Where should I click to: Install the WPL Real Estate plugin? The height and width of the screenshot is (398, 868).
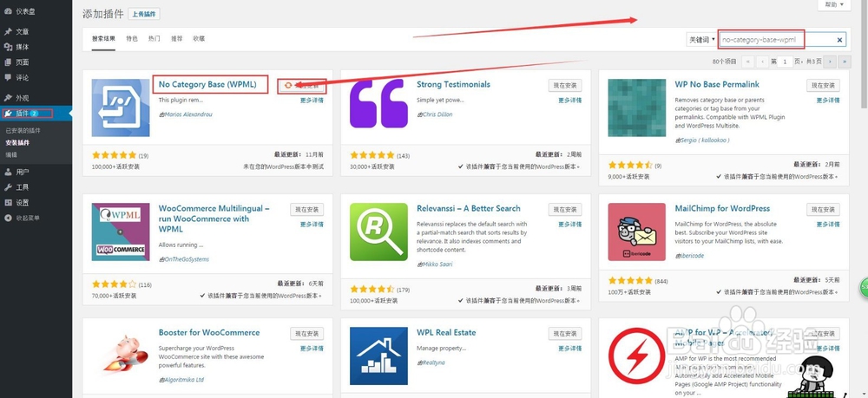[565, 333]
